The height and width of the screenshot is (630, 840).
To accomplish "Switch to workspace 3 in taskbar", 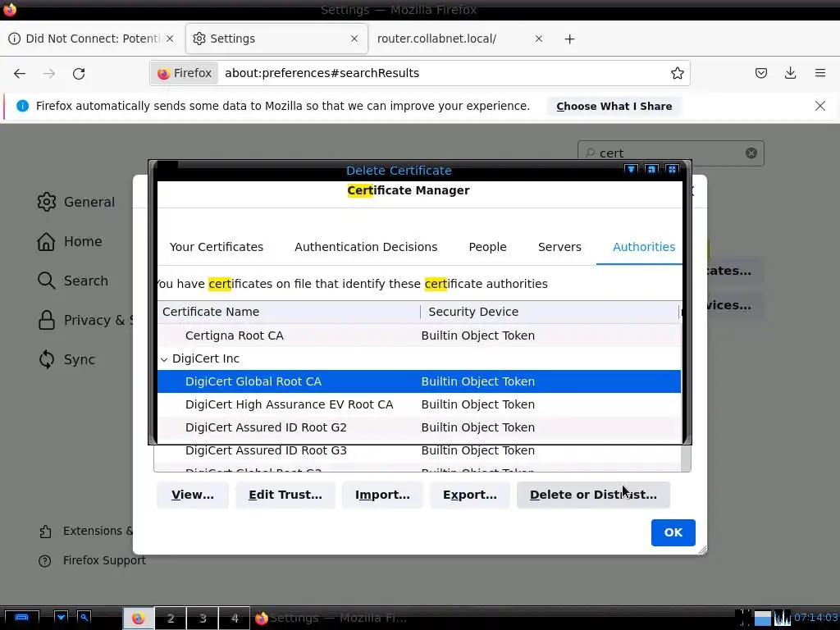I will (x=203, y=619).
